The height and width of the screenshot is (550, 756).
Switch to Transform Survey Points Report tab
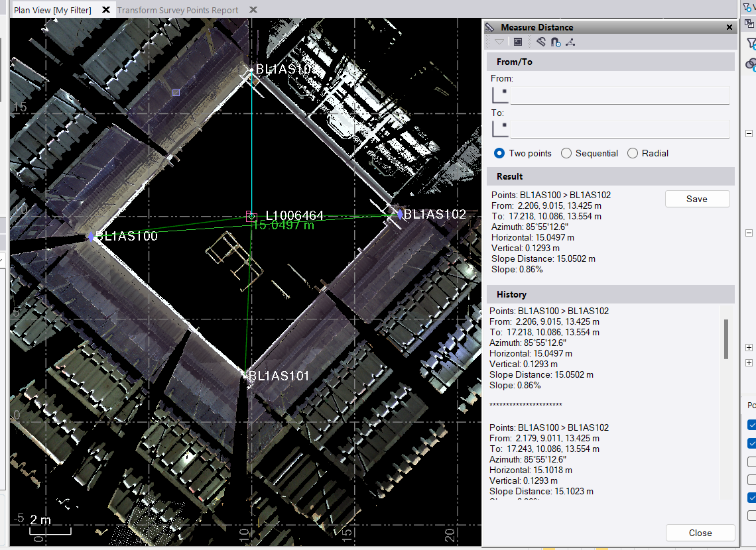(178, 10)
